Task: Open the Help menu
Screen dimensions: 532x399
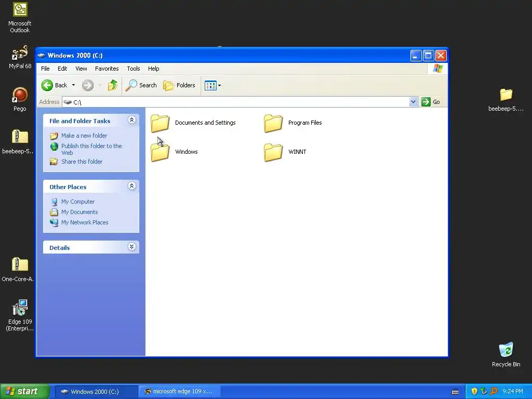Action: tap(153, 69)
